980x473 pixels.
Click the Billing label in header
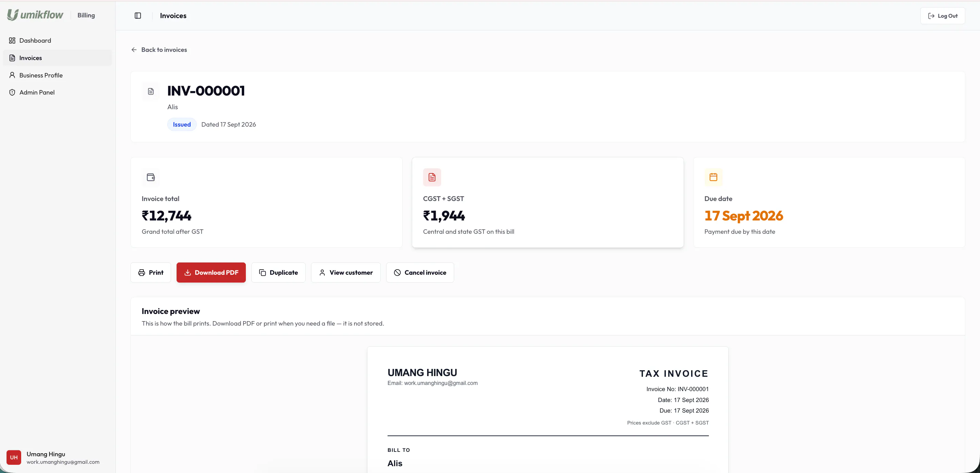[x=86, y=15]
